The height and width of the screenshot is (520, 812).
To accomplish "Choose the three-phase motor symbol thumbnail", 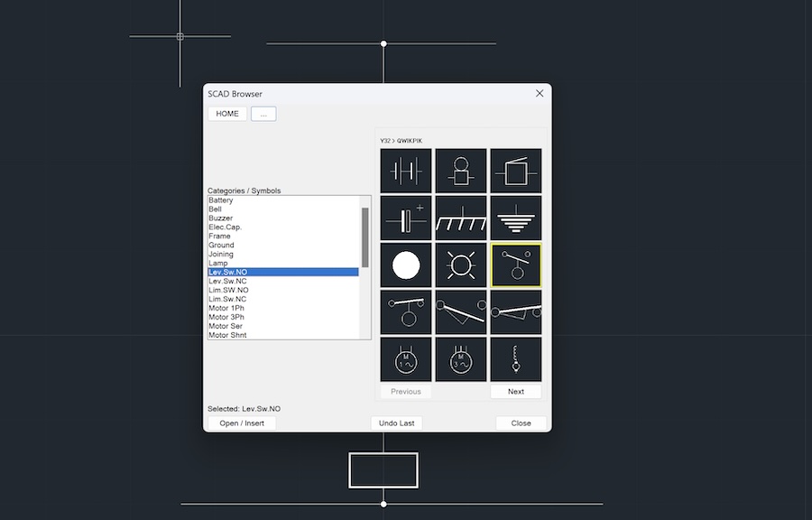I will tap(461, 359).
